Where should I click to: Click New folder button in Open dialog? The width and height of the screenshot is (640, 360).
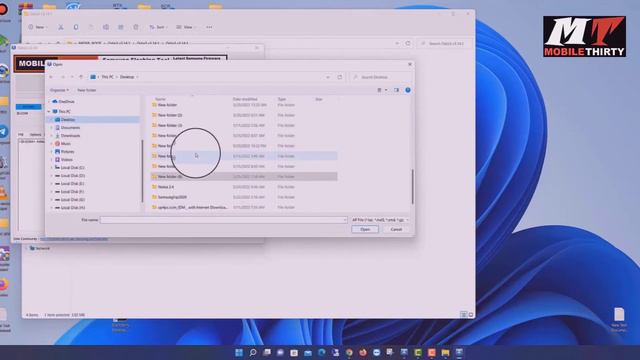pos(87,90)
